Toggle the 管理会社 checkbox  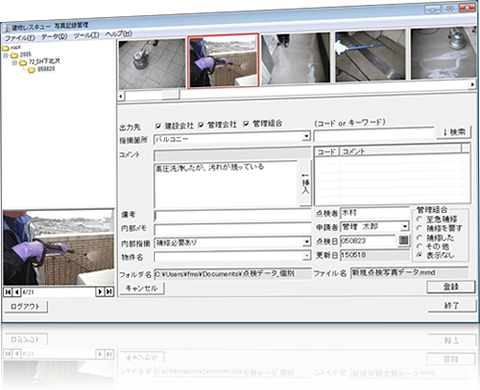(201, 125)
